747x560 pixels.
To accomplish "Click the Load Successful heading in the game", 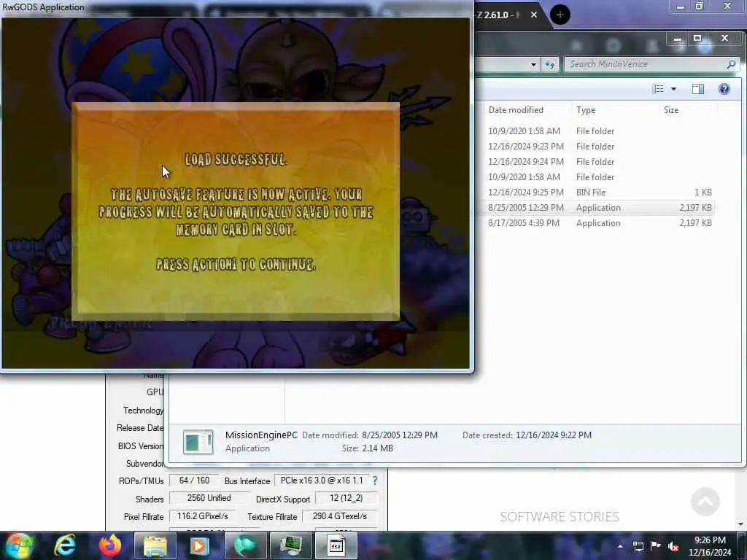I will [x=236, y=160].
